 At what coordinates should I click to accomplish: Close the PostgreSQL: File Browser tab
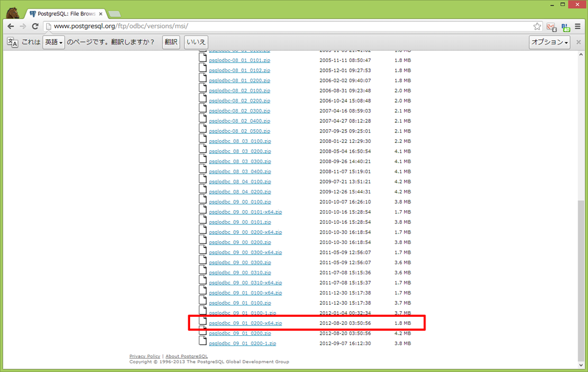[100, 14]
